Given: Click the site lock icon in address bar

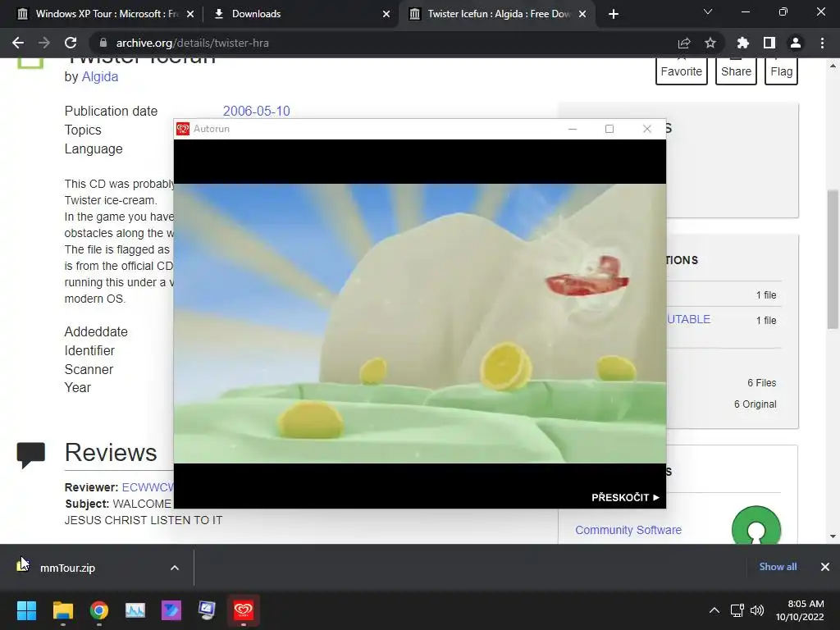Looking at the screenshot, I should click(103, 43).
